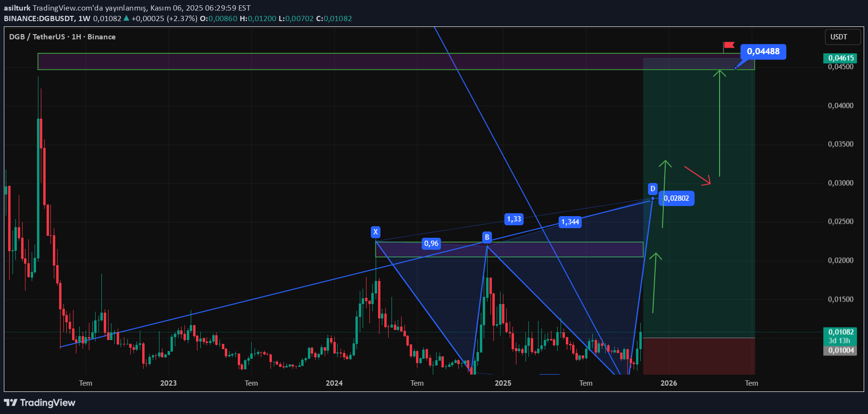Click the 0,96 ratio label
This screenshot has width=868, height=414.
[431, 244]
